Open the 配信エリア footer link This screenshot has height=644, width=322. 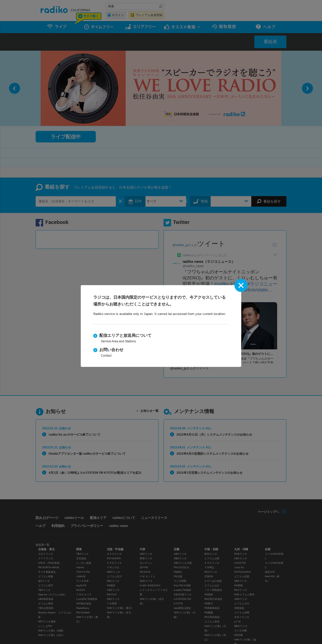[98, 518]
